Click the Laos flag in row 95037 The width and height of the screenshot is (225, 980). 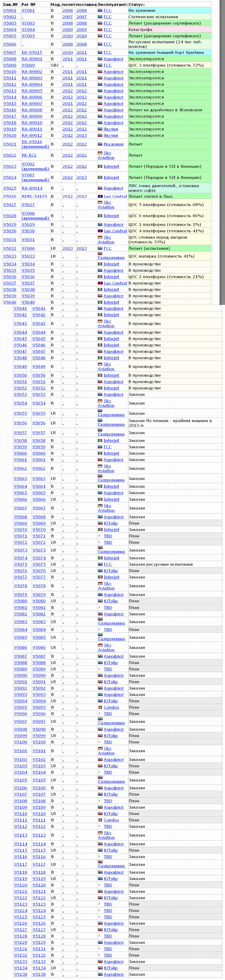[x=100, y=283]
